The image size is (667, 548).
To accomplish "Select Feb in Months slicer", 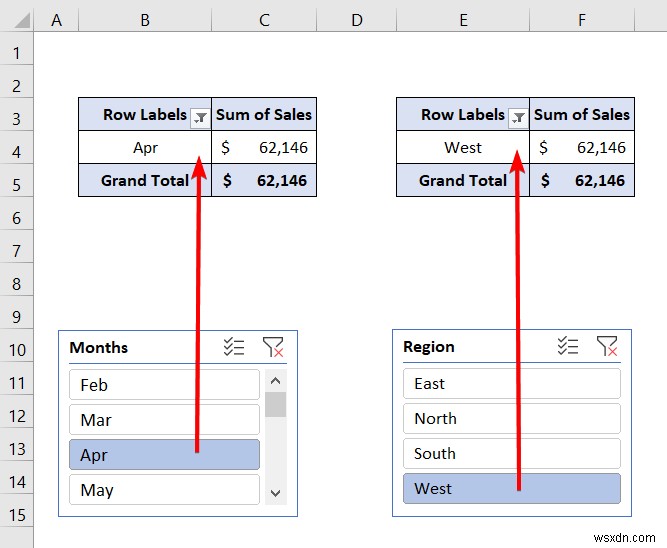I will [x=164, y=385].
